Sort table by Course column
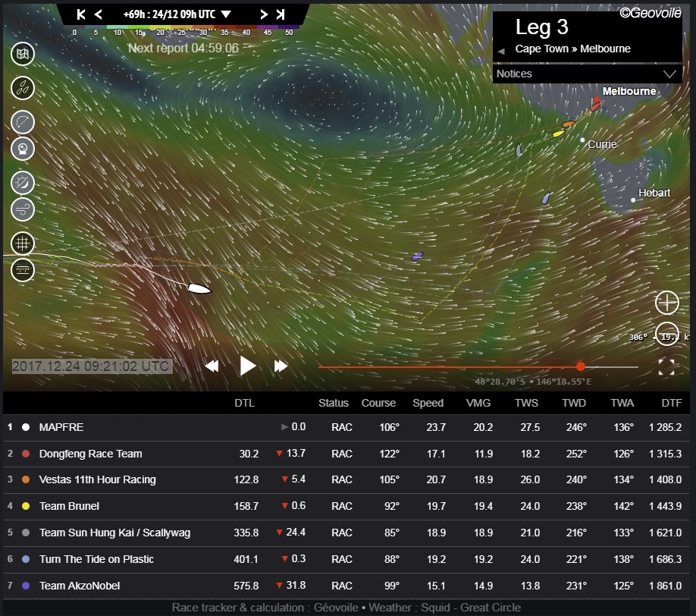This screenshot has width=696, height=616. (x=378, y=403)
